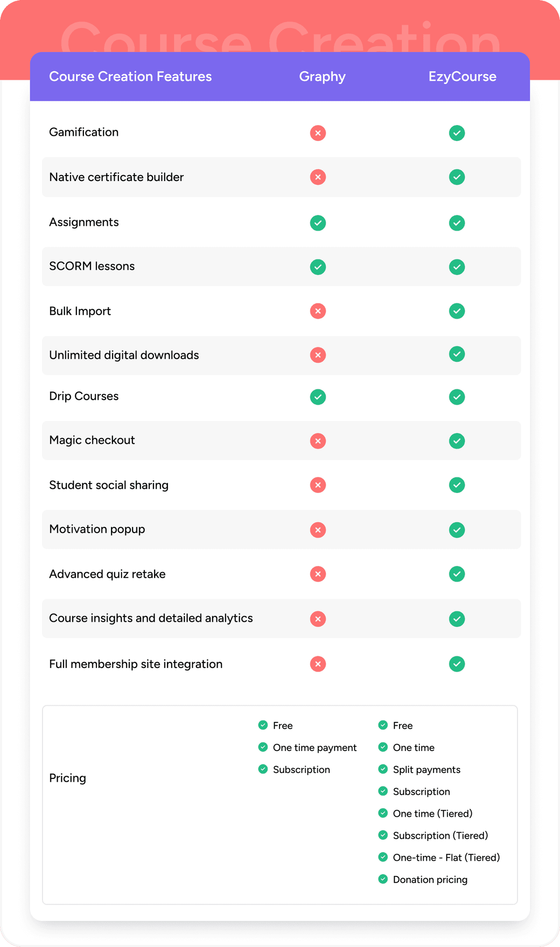The height and width of the screenshot is (947, 560).
Task: Click the Unlimited digital downloads label
Action: [124, 355]
